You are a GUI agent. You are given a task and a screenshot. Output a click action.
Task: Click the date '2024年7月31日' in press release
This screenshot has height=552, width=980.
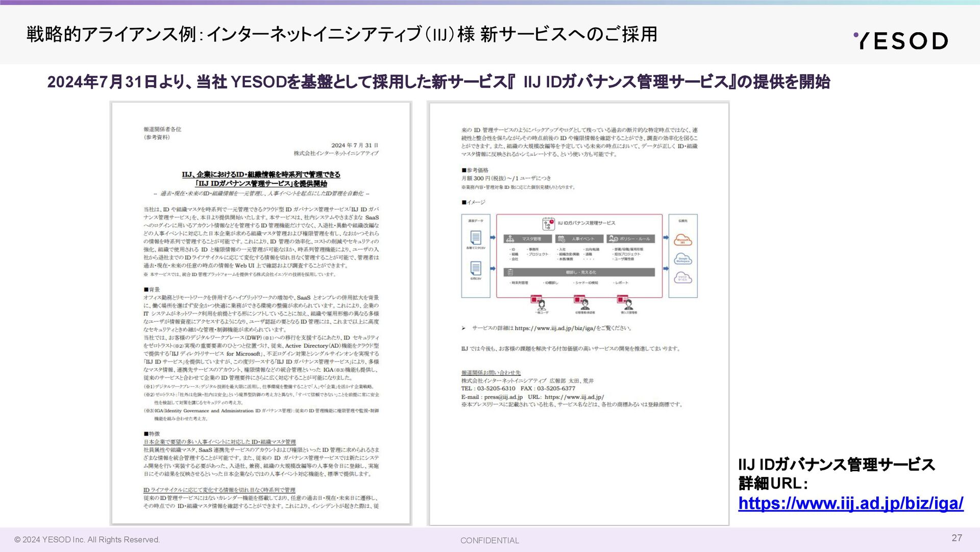355,145
